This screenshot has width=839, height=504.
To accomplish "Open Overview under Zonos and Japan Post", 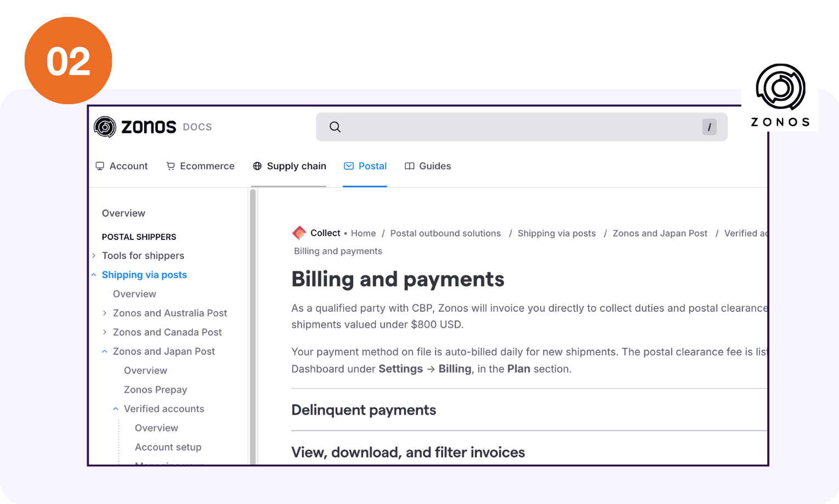I will [145, 370].
